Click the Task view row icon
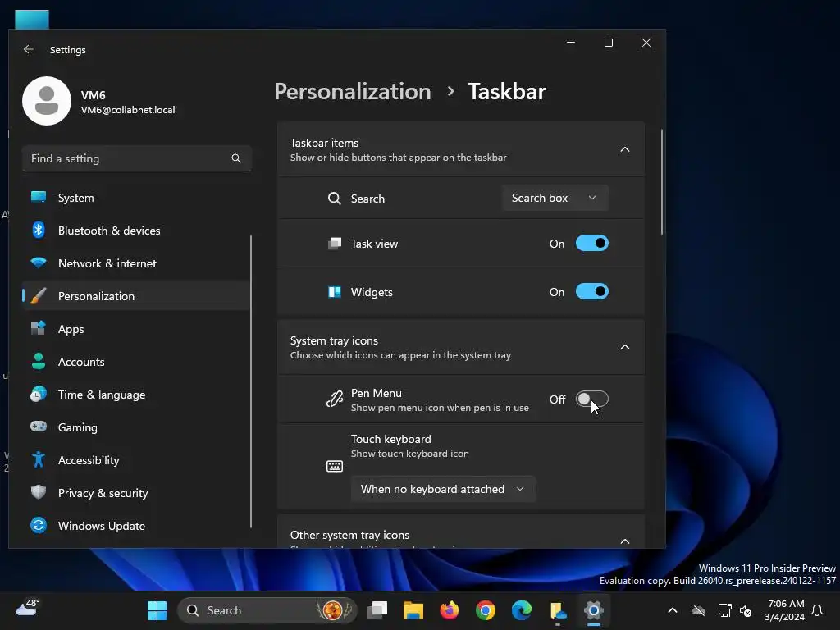840x630 pixels. point(335,244)
